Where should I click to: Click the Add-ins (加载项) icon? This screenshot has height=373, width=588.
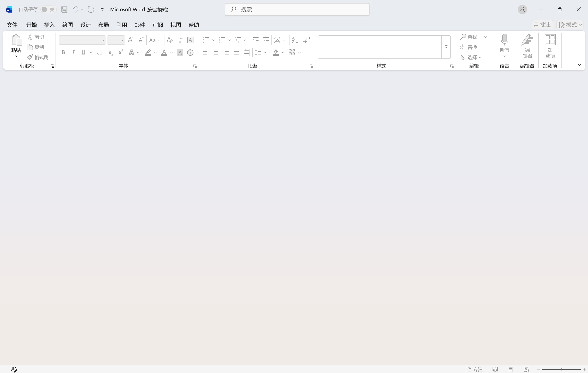550,40
